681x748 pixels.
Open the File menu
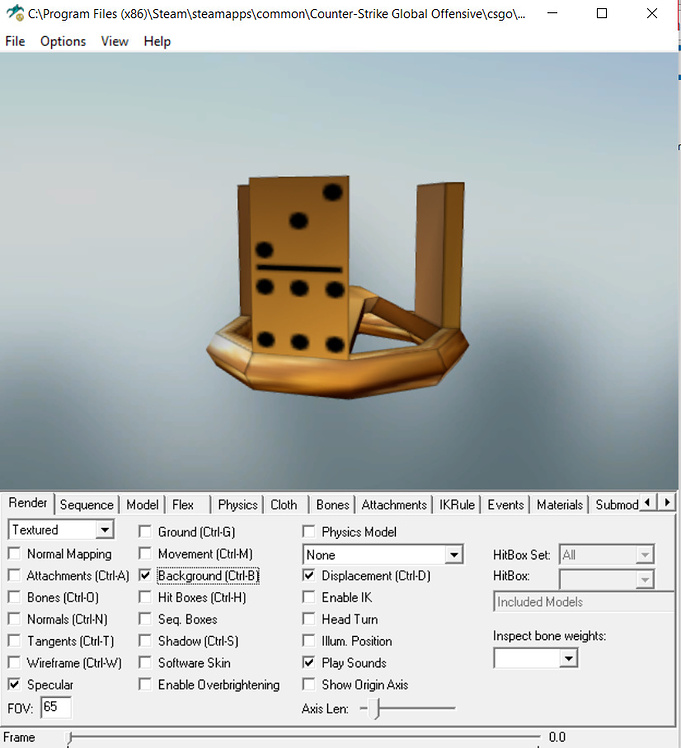(15, 42)
